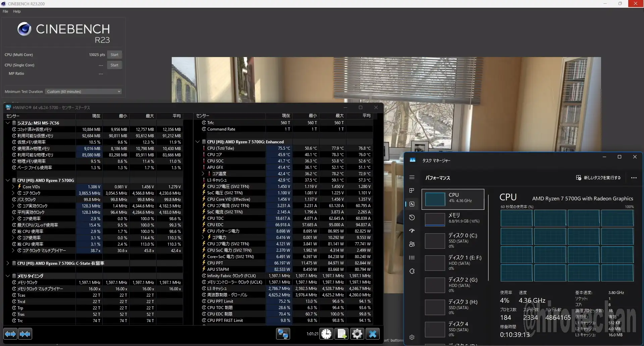This screenshot has width=644, height=346.
Task: Select CPU PPT Limit sensor row
Action: point(284,301)
